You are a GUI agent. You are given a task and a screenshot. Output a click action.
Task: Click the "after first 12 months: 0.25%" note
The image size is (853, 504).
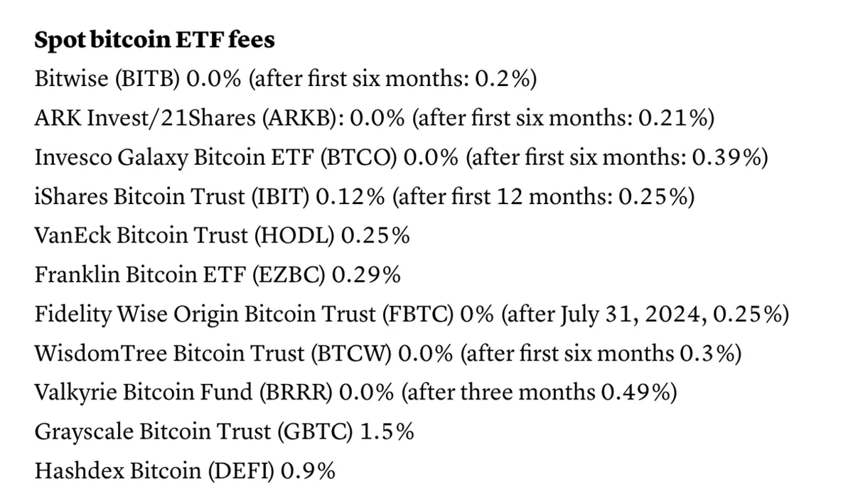click(543, 195)
